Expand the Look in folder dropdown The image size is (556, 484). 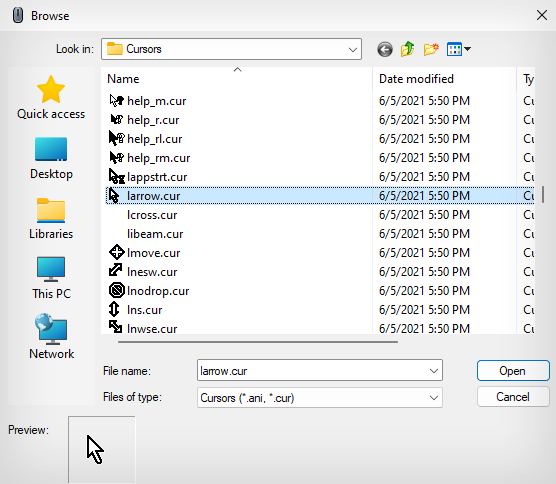(352, 49)
